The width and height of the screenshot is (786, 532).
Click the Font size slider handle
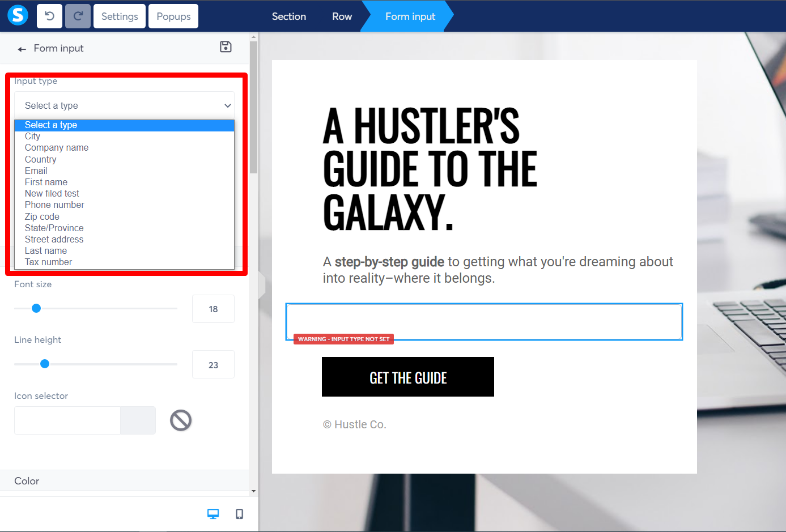click(x=36, y=308)
